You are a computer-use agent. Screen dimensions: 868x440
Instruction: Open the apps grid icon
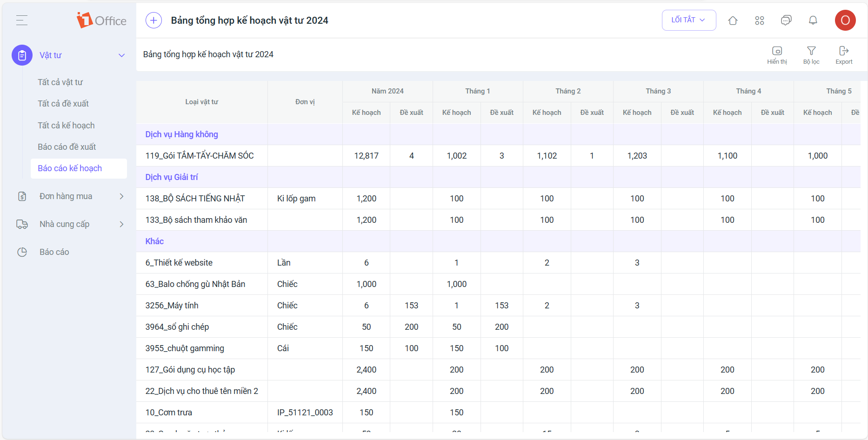tap(759, 20)
